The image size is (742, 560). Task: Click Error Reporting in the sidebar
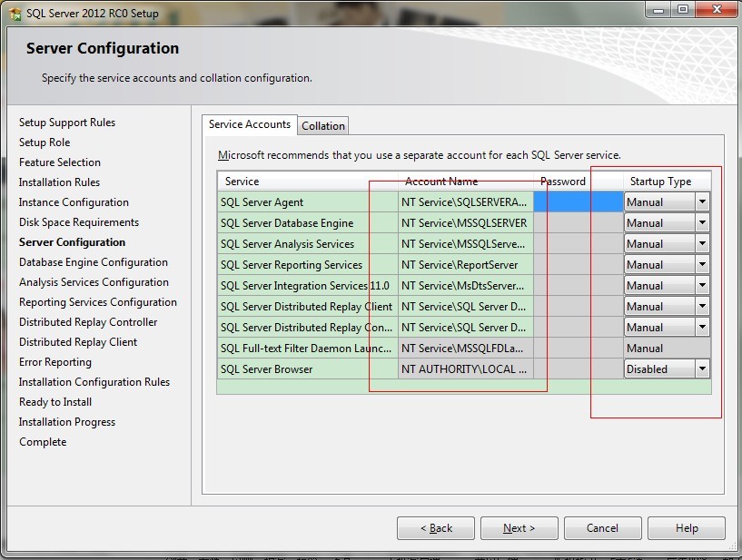[54, 362]
